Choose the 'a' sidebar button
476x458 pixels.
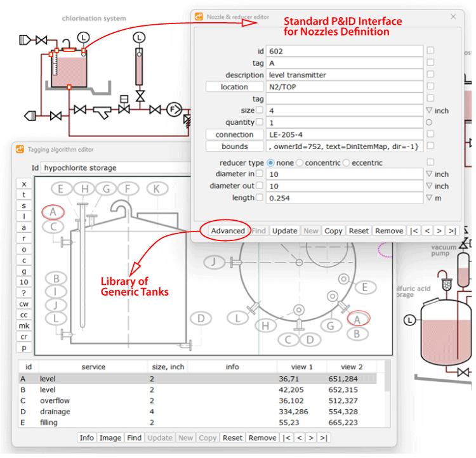click(x=24, y=228)
